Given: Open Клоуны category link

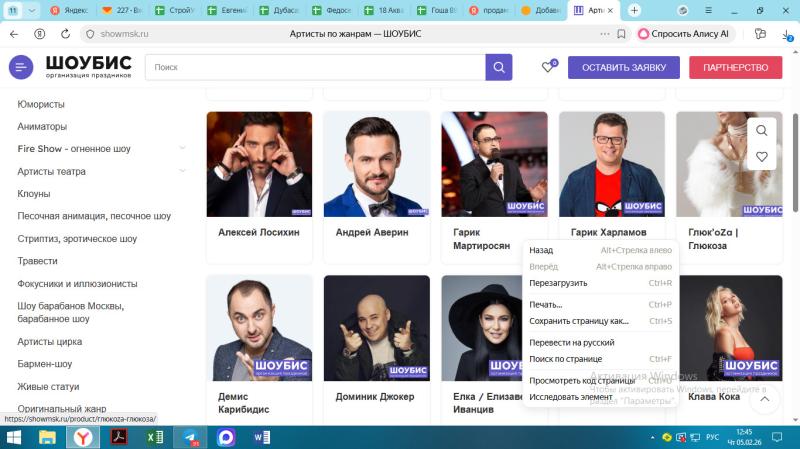Looking at the screenshot, I should pyautogui.click(x=34, y=194).
